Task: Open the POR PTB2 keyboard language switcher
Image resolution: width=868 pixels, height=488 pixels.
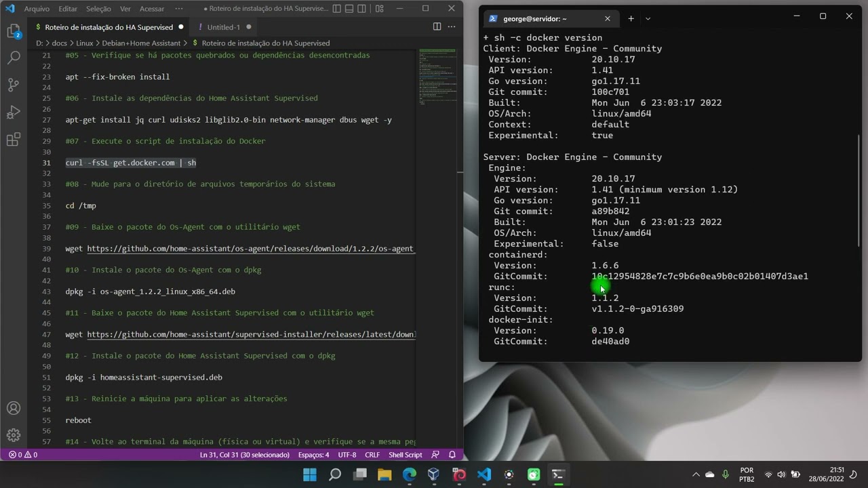Action: click(747, 474)
